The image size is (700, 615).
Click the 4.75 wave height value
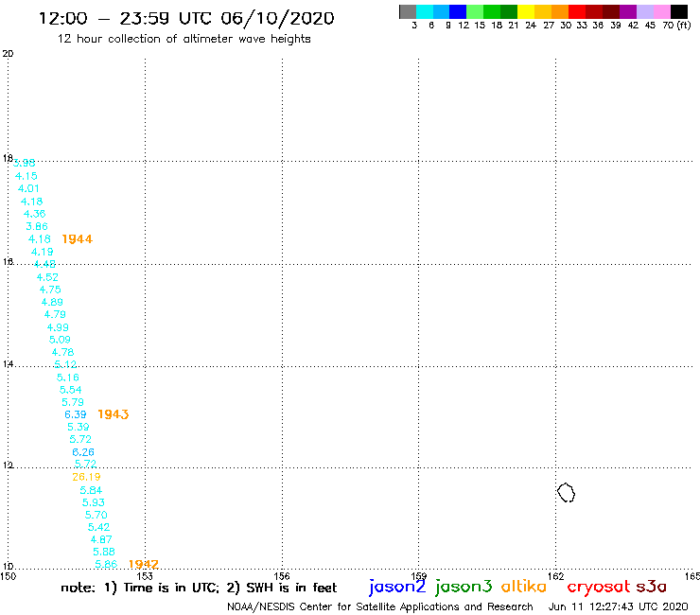[50, 290]
